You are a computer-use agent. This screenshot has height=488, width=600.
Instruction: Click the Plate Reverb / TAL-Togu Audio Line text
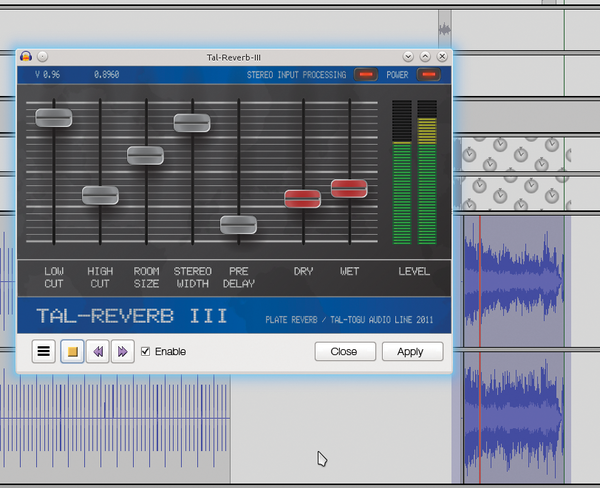click(349, 320)
